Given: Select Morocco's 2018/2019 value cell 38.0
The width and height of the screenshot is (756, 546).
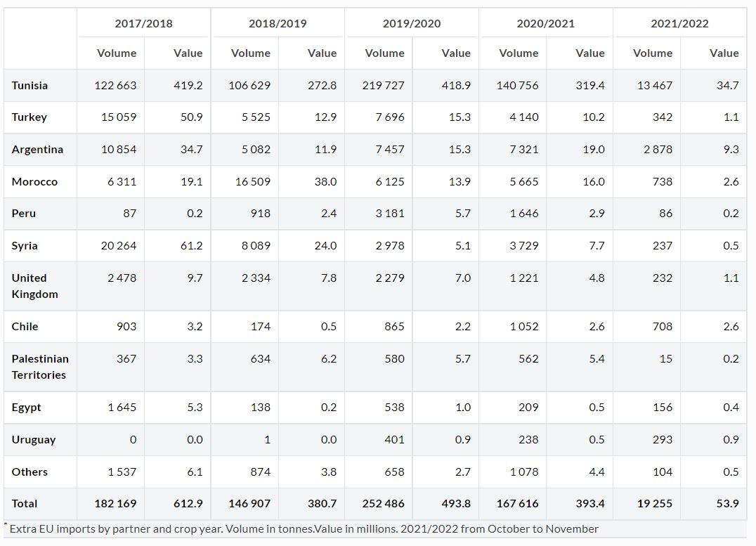Looking at the screenshot, I should pos(325,181).
